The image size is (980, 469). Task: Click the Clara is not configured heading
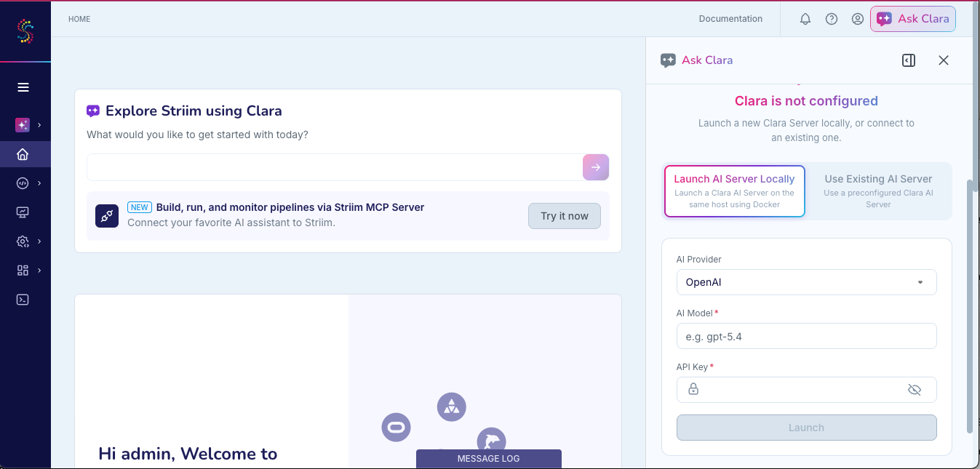click(806, 101)
